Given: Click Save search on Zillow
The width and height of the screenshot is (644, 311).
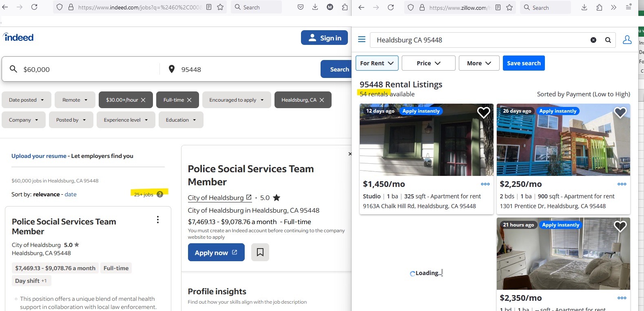Looking at the screenshot, I should (524, 63).
